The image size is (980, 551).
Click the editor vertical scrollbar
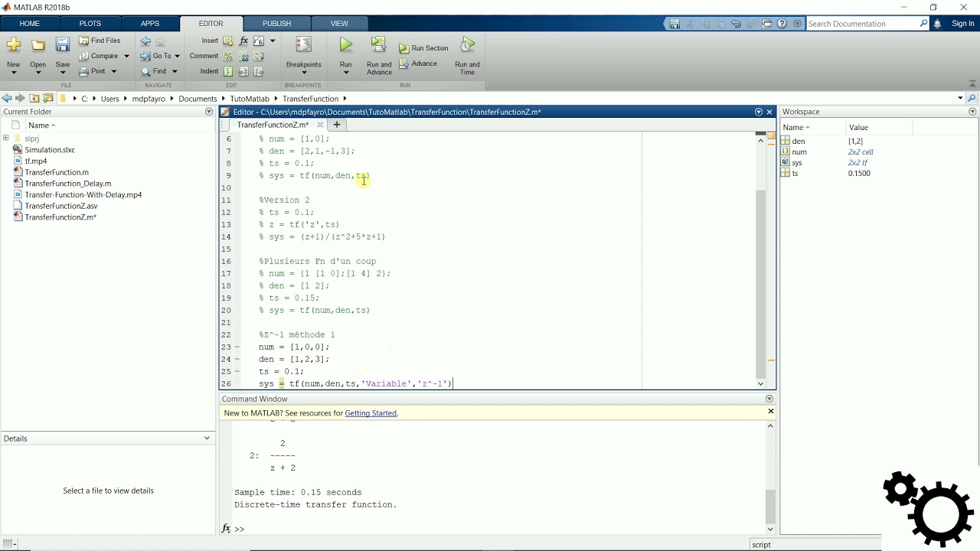click(x=760, y=283)
